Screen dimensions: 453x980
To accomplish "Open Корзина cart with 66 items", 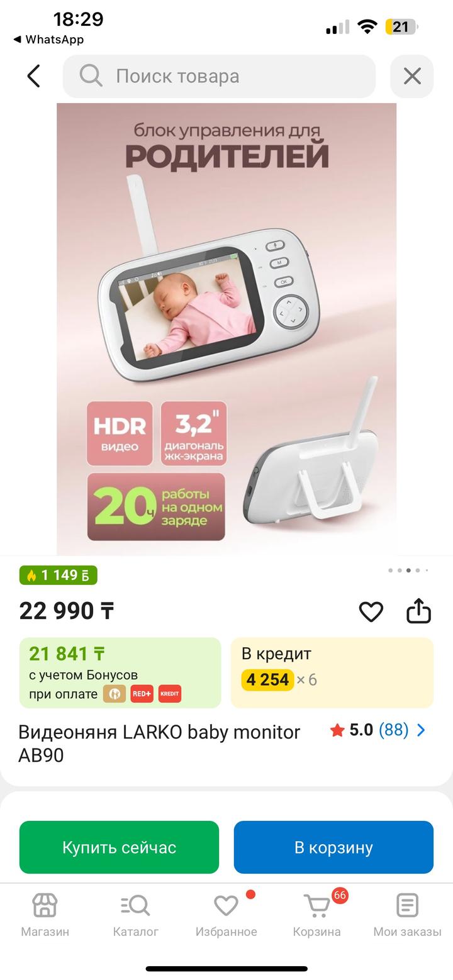I will pos(317,916).
